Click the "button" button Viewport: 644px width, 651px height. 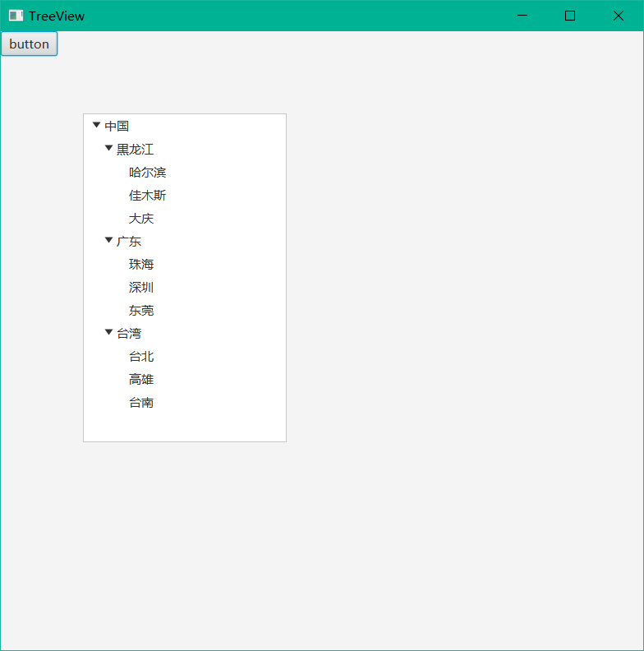29,44
